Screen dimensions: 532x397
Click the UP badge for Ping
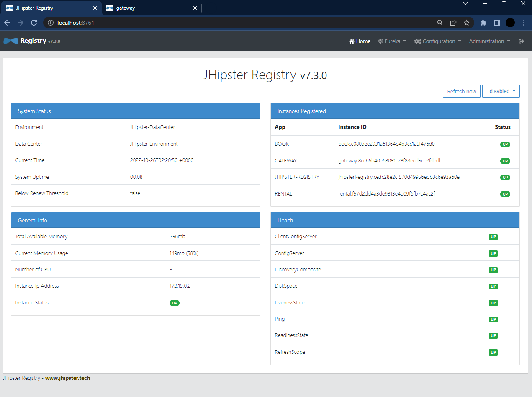(493, 320)
